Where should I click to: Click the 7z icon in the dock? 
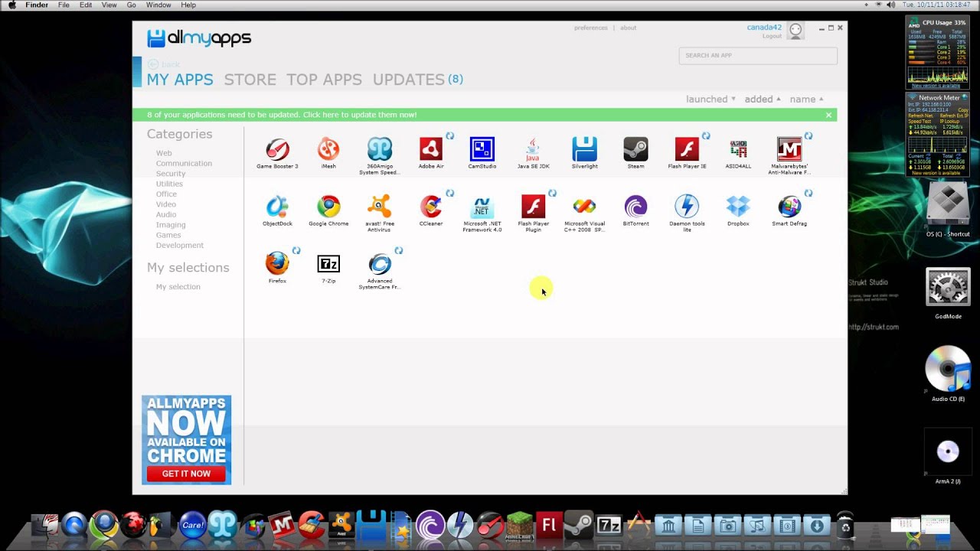608,524
